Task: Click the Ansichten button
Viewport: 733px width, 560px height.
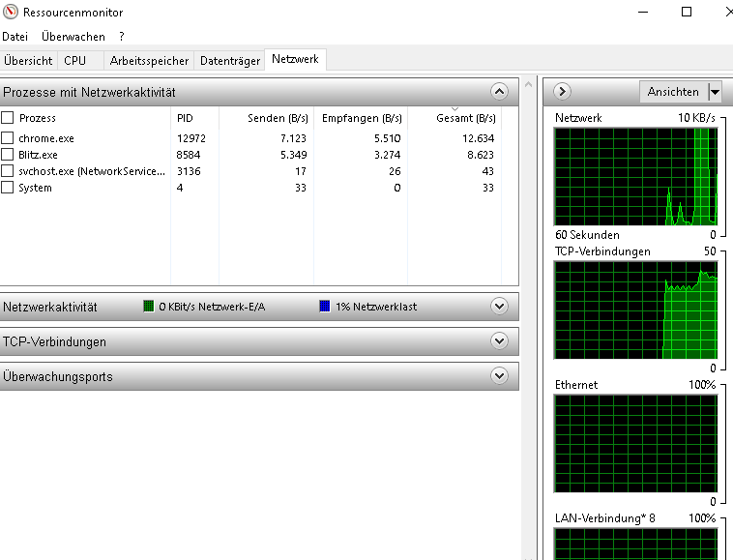Action: click(x=674, y=92)
